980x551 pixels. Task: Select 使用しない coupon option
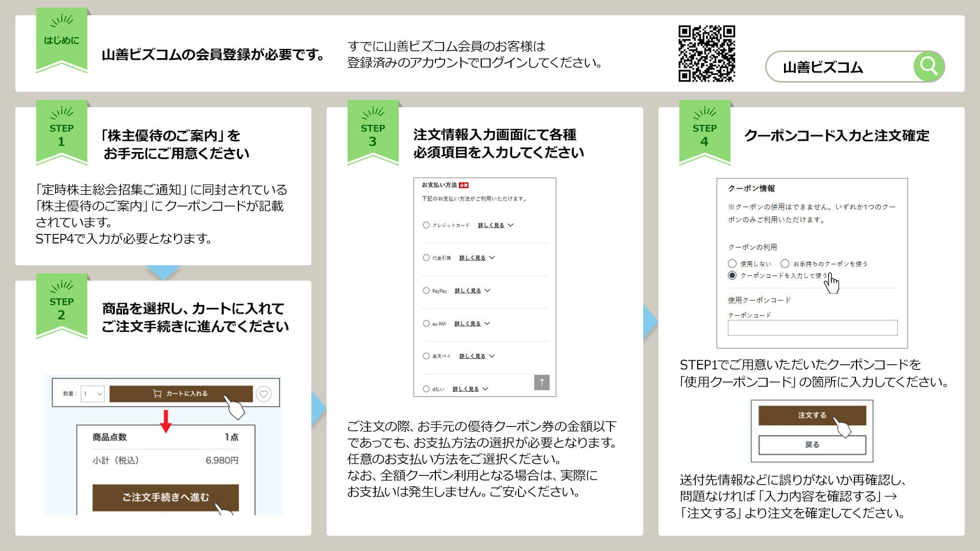pos(732,264)
